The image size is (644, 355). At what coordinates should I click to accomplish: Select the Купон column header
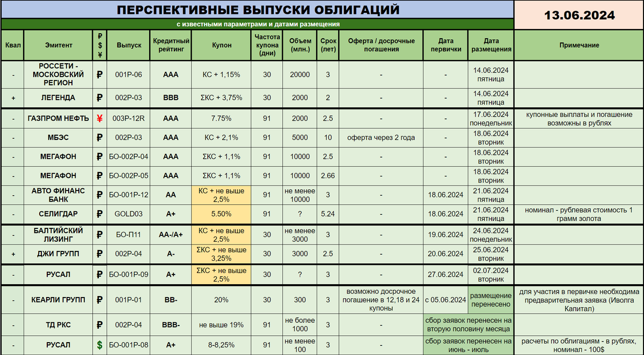pos(221,45)
